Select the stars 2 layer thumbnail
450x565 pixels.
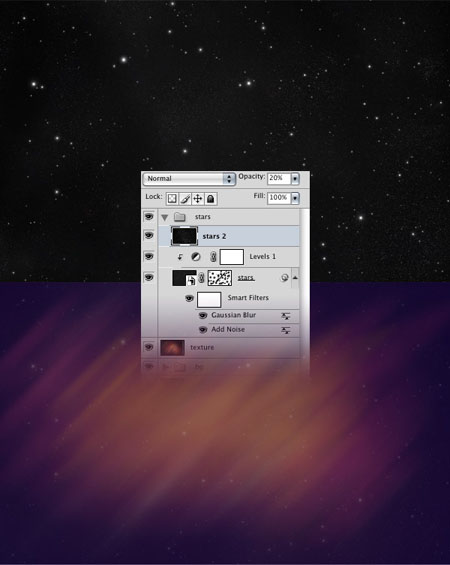point(184,236)
